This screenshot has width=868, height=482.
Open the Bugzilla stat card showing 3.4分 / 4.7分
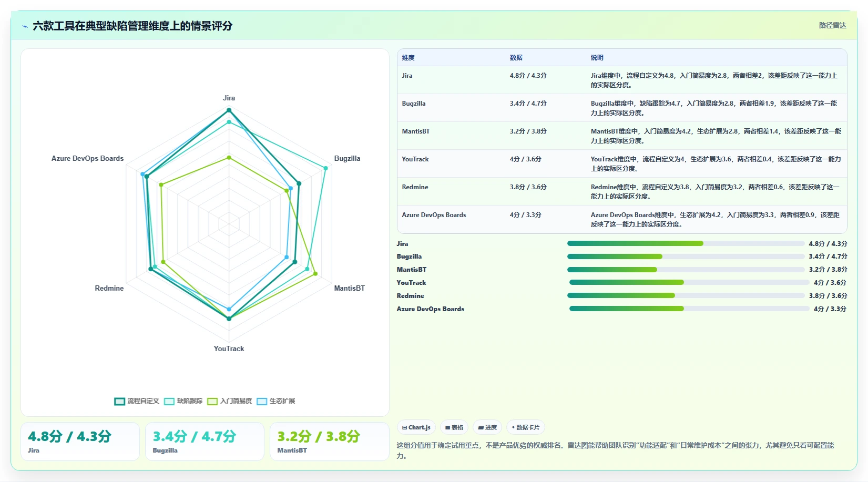(205, 442)
